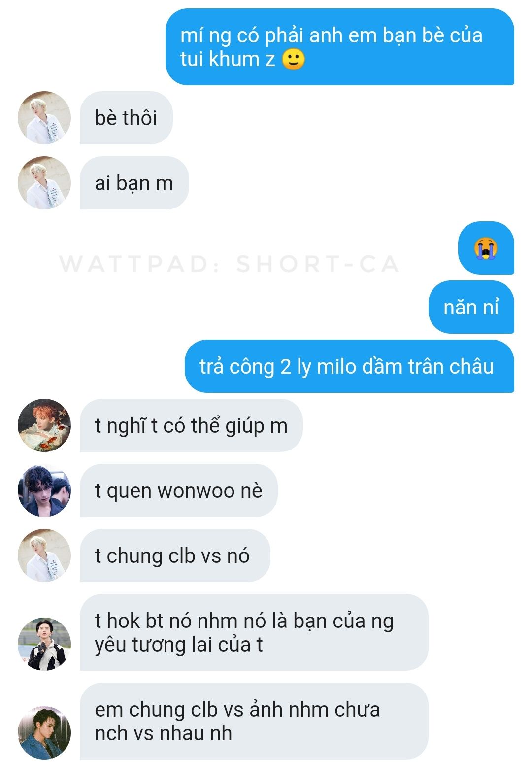
Task: Tap the 't chung clb vs nó' bubble
Action: [x=175, y=555]
